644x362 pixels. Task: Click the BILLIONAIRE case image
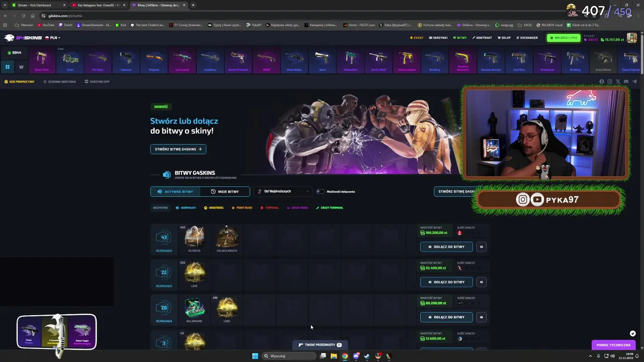coord(194,308)
